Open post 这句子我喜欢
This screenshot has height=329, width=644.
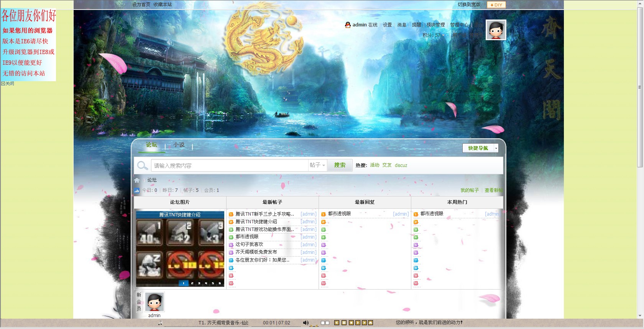point(249,244)
